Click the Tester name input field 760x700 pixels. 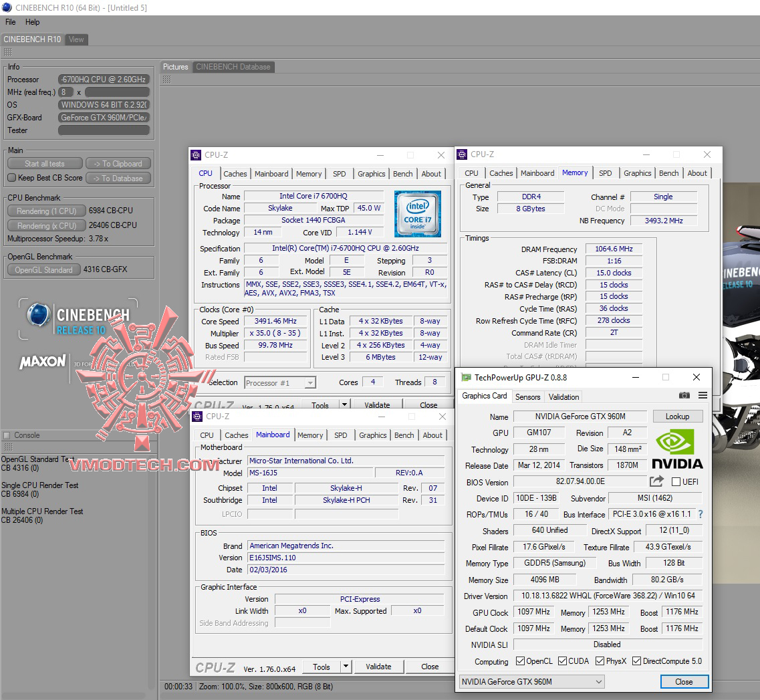[x=104, y=130]
